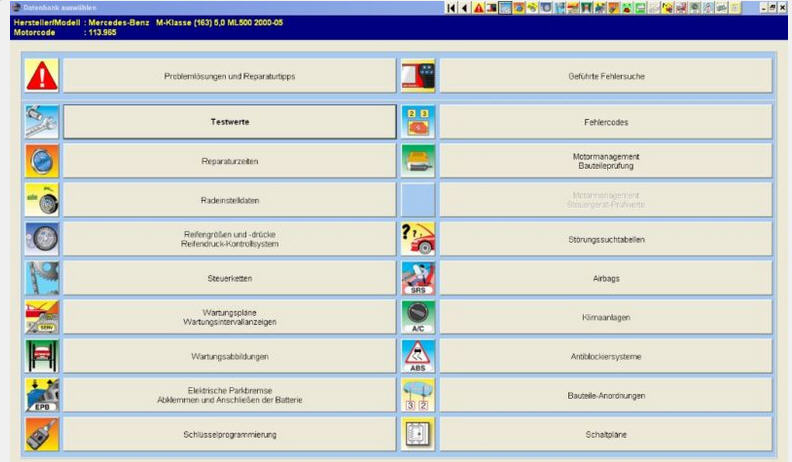Select the key icon for Schlüsselprogrammierung
This screenshot has height=462, width=792.
click(x=41, y=434)
